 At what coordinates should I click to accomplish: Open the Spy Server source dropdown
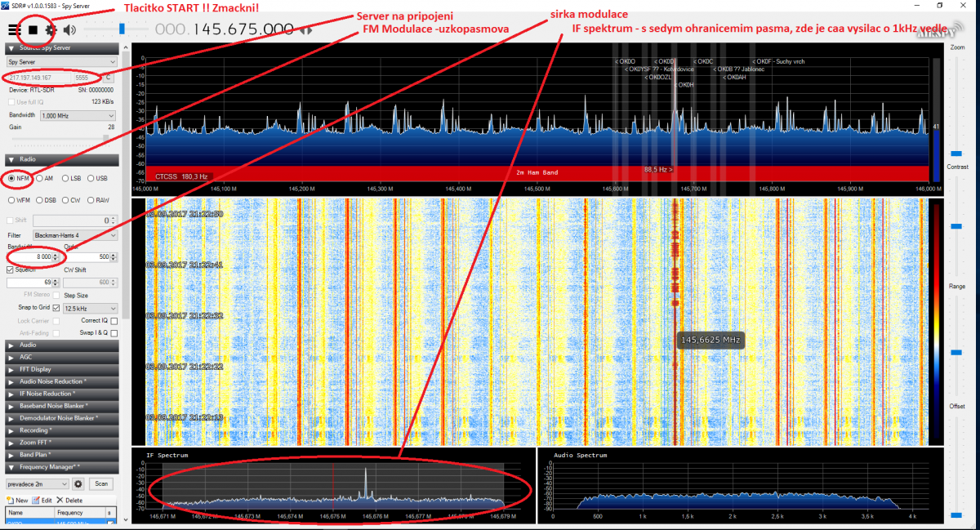click(61, 61)
